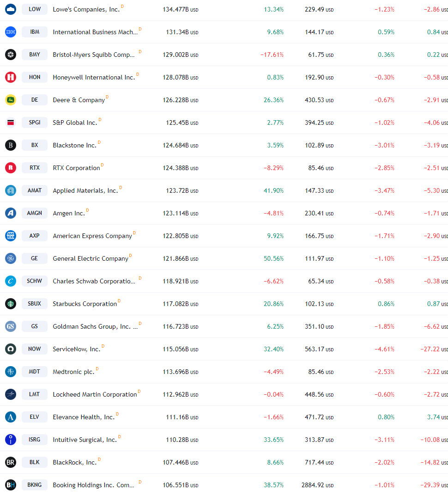Click the Goldman Sachs GS logo
Screen dimensions: 448x496
[11, 326]
